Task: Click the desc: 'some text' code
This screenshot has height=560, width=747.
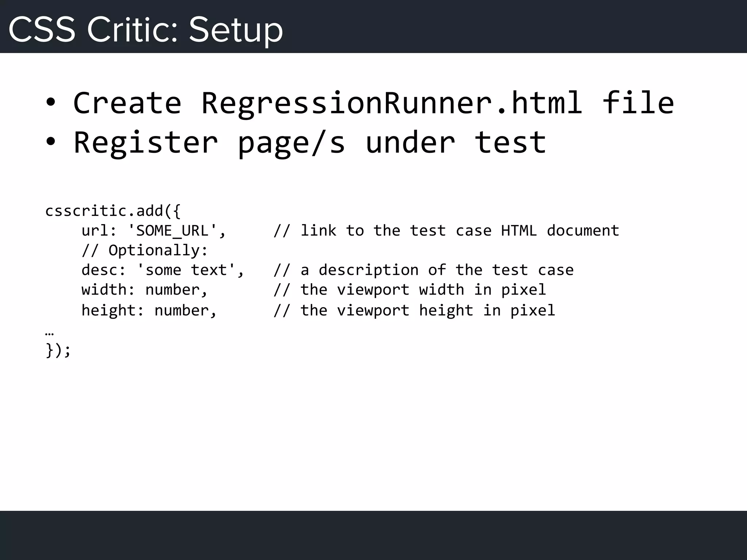Action: pyautogui.click(x=162, y=270)
